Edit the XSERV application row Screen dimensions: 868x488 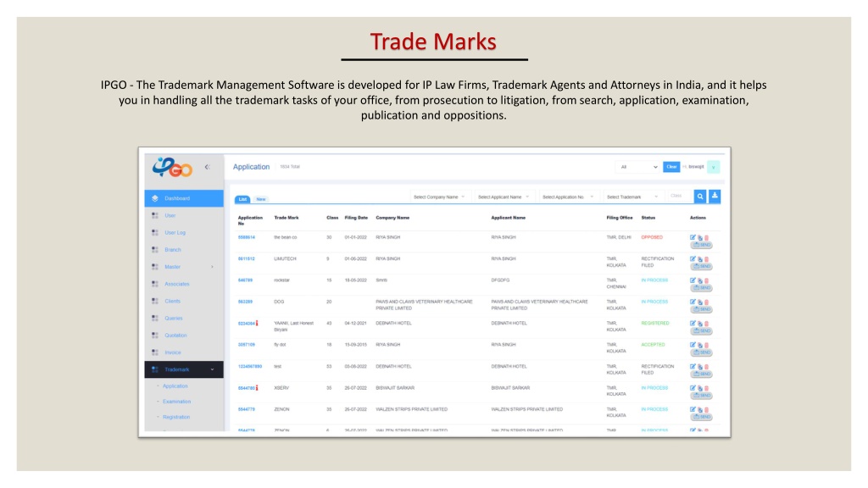pos(693,388)
